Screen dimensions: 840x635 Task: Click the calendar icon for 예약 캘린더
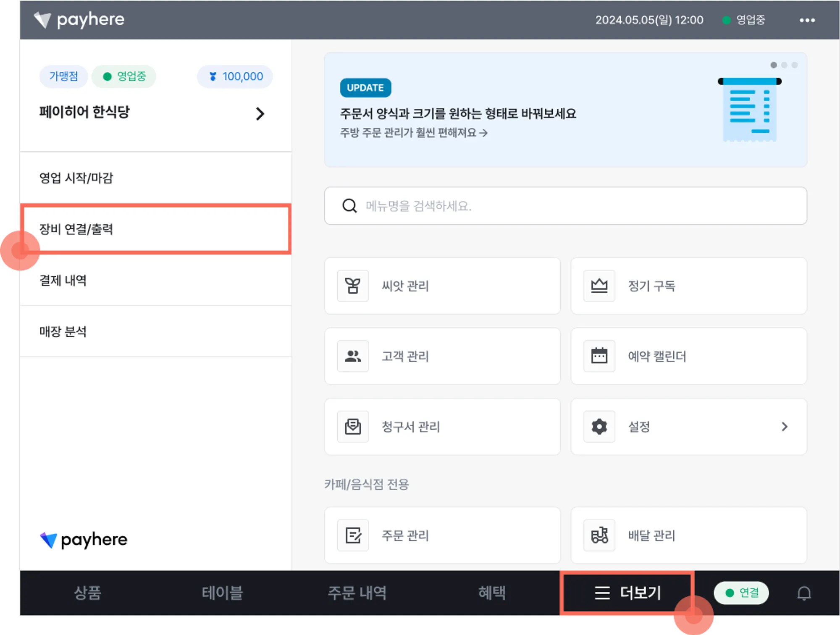[599, 356]
